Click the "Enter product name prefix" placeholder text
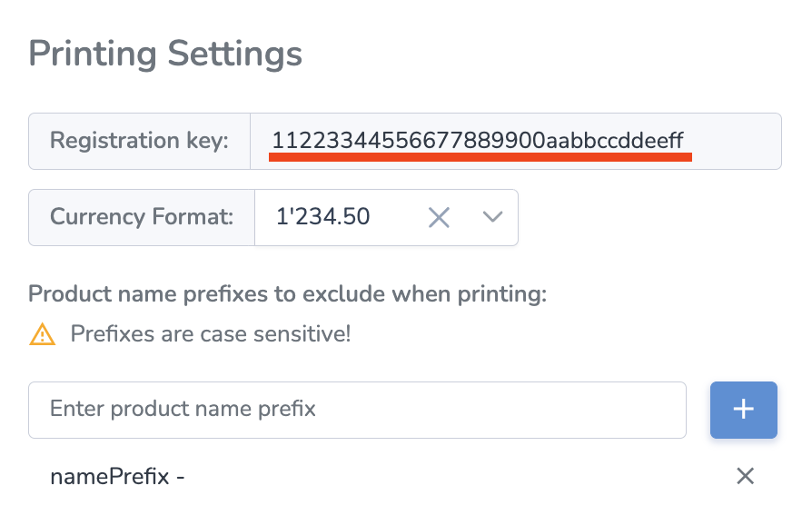Screen dimensions: 812x525 183,409
